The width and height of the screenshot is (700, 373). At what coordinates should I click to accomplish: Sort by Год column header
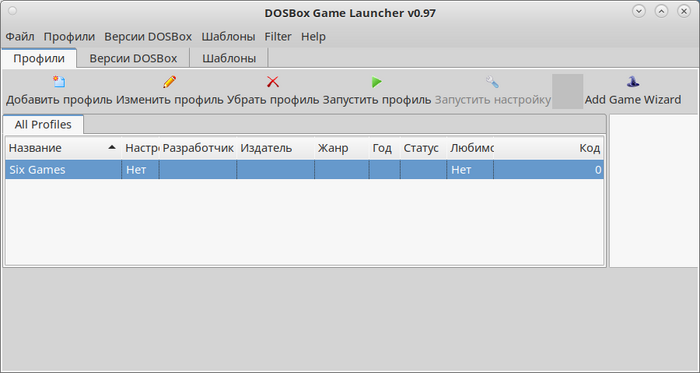384,148
